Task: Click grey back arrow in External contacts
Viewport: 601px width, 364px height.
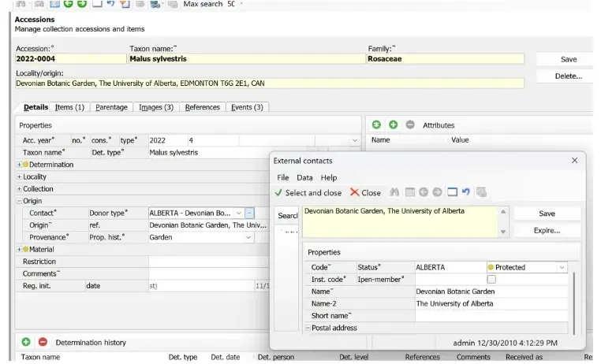Action: click(424, 192)
